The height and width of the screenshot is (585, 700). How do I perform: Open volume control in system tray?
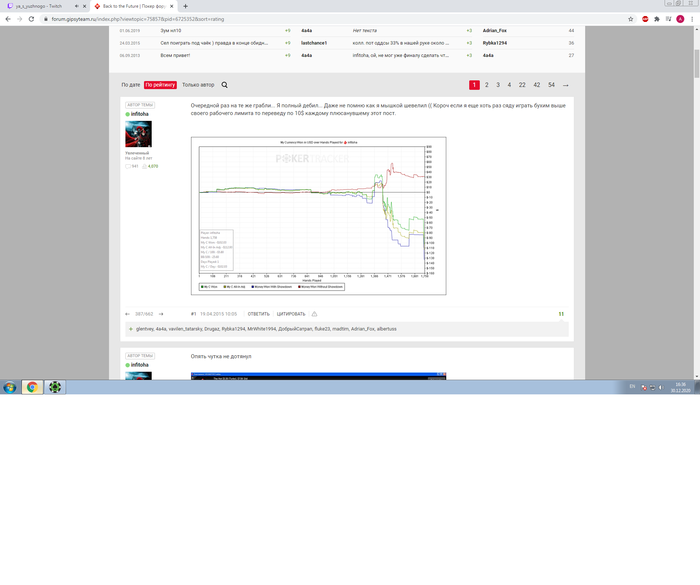[x=661, y=387]
